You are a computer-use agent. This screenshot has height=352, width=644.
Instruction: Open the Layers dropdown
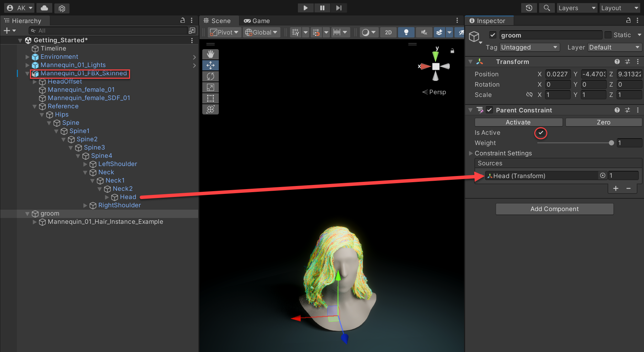pos(577,8)
